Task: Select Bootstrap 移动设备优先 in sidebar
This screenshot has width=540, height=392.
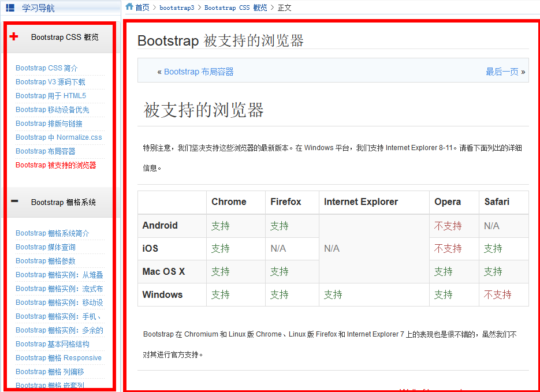Action: (53, 110)
